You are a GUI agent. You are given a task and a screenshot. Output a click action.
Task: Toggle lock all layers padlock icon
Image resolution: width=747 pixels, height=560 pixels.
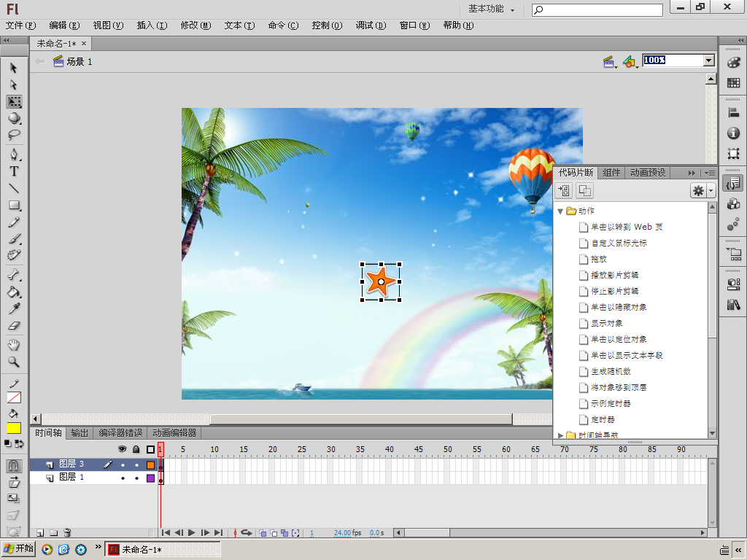click(x=136, y=449)
